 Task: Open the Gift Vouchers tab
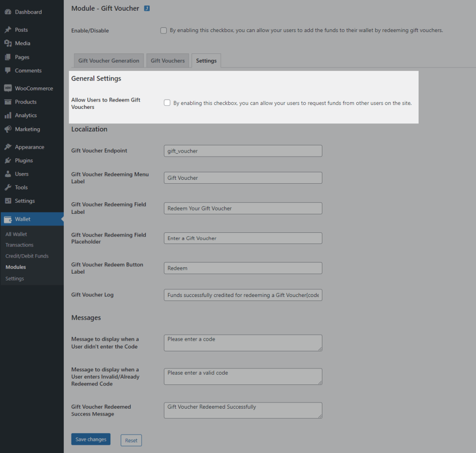click(x=168, y=61)
